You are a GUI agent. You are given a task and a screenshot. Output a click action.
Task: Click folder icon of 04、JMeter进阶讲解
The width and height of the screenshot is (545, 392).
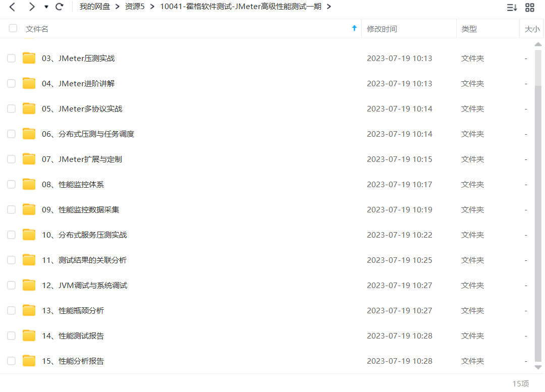click(29, 83)
